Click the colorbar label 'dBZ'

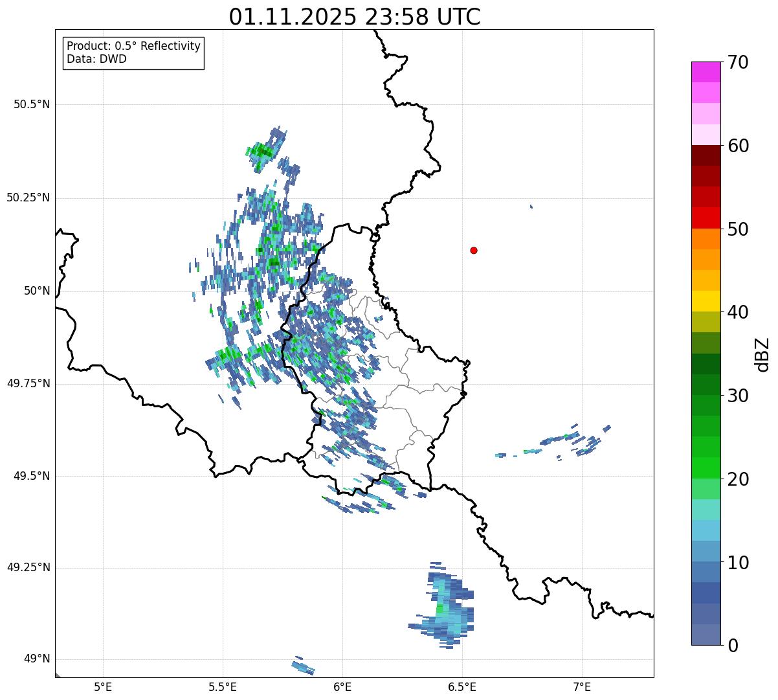coord(762,354)
